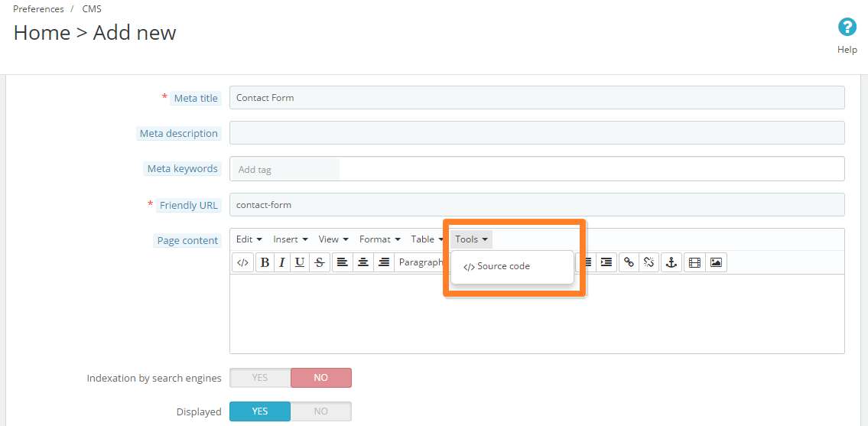Insert an image into page content
Screen dimensions: 868x426
pos(716,262)
